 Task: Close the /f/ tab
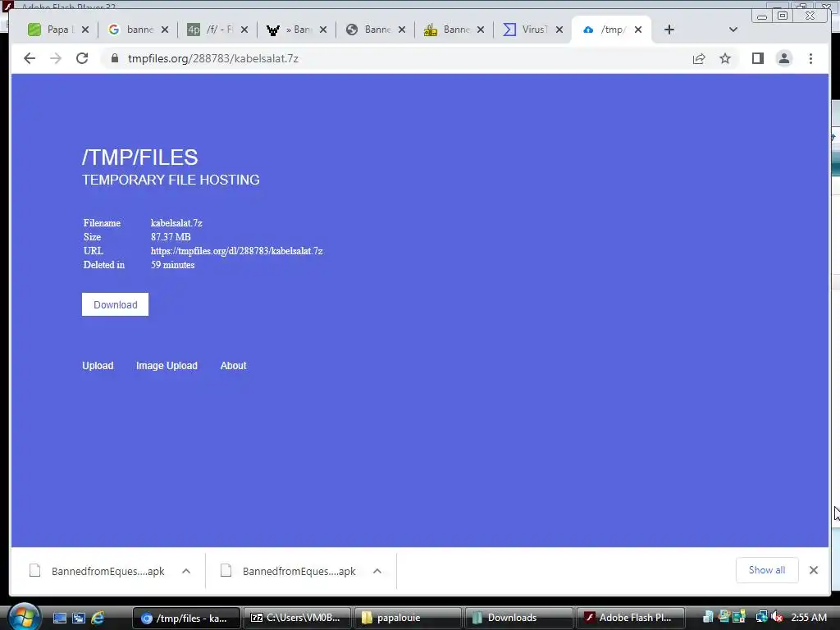[x=244, y=30]
